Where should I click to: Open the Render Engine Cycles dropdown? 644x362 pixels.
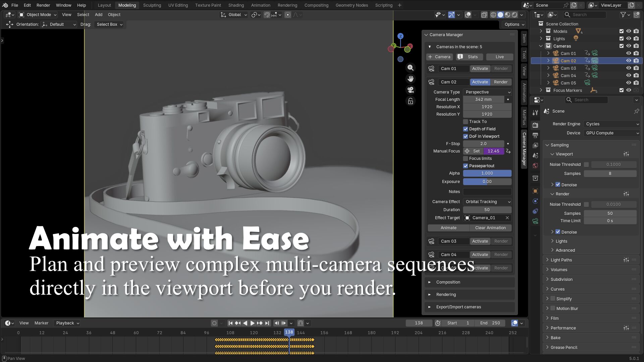click(x=612, y=124)
